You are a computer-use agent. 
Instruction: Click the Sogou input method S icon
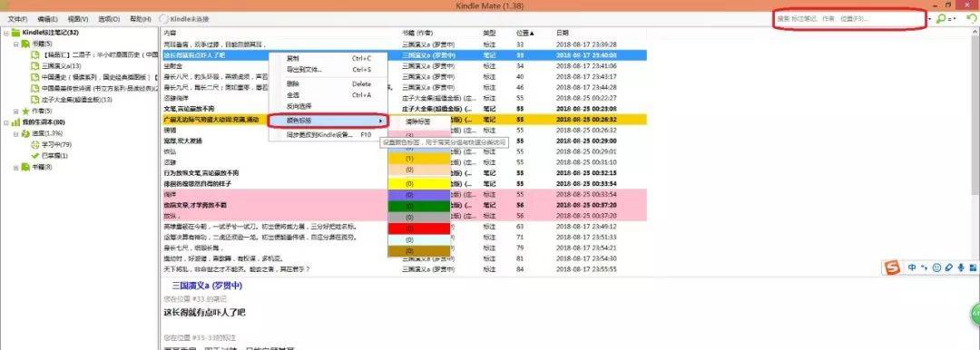tap(893, 267)
